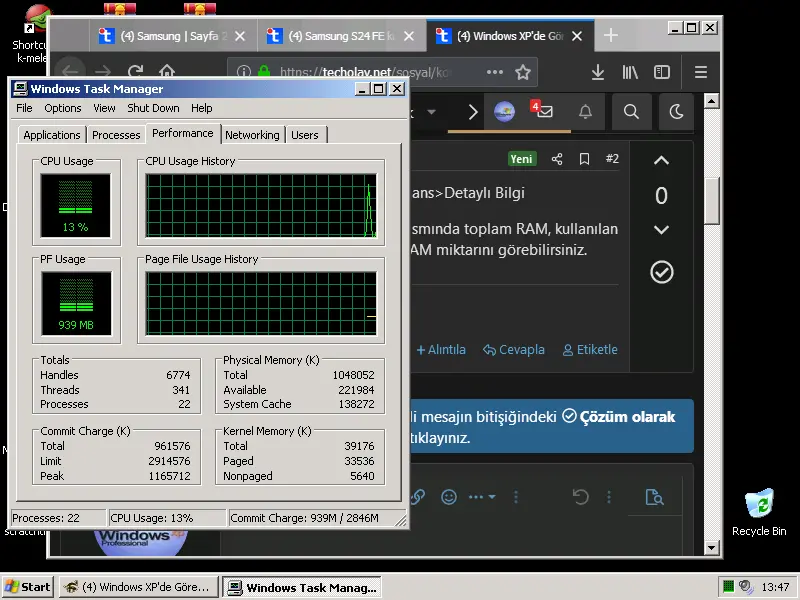Click the #2 post number link
This screenshot has width=800, height=600.
pos(612,159)
